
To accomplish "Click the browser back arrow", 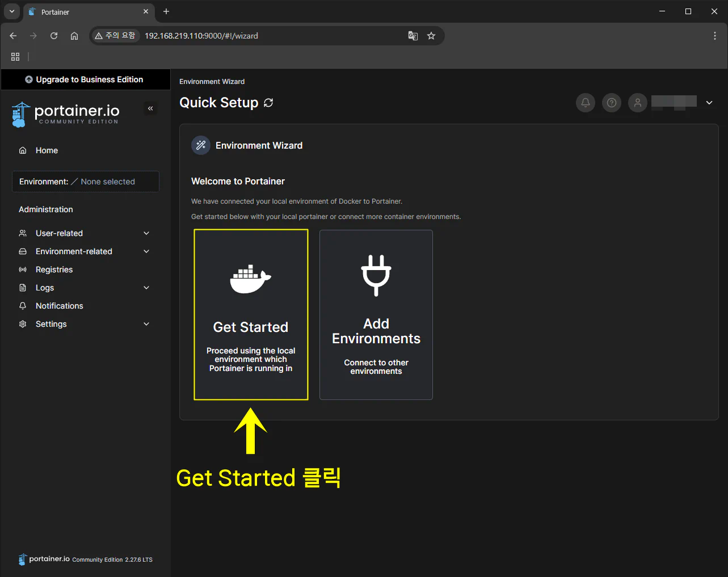I will pyautogui.click(x=13, y=36).
